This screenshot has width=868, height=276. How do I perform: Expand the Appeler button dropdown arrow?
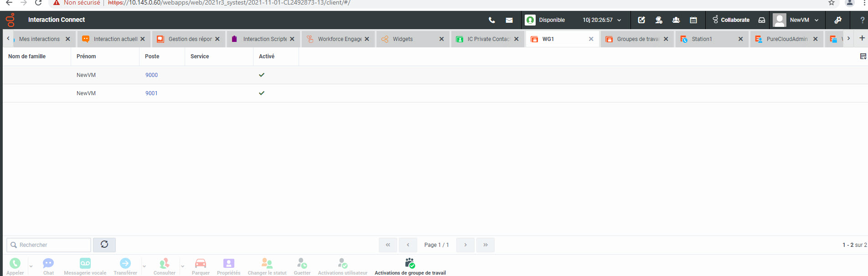(x=31, y=266)
